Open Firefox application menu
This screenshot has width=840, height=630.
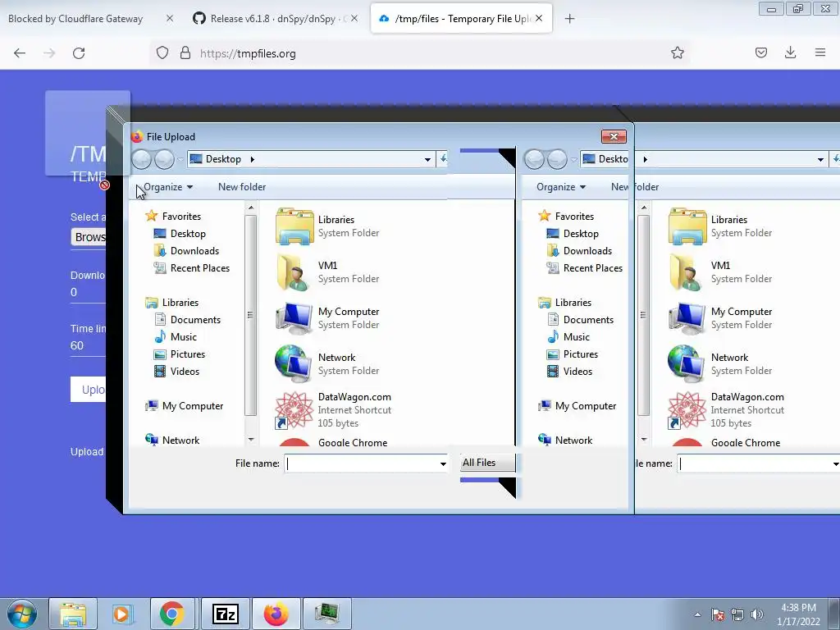click(820, 52)
